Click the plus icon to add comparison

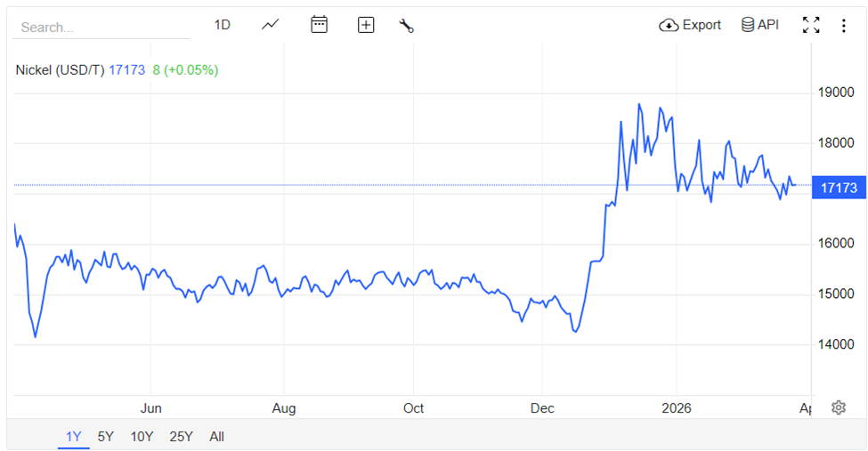[x=366, y=25]
